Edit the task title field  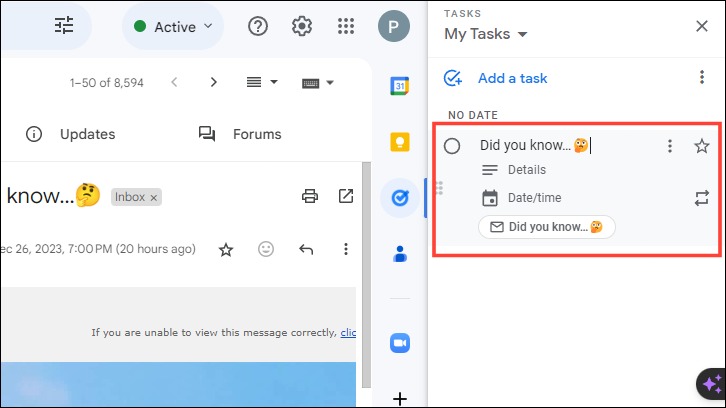[x=535, y=145]
